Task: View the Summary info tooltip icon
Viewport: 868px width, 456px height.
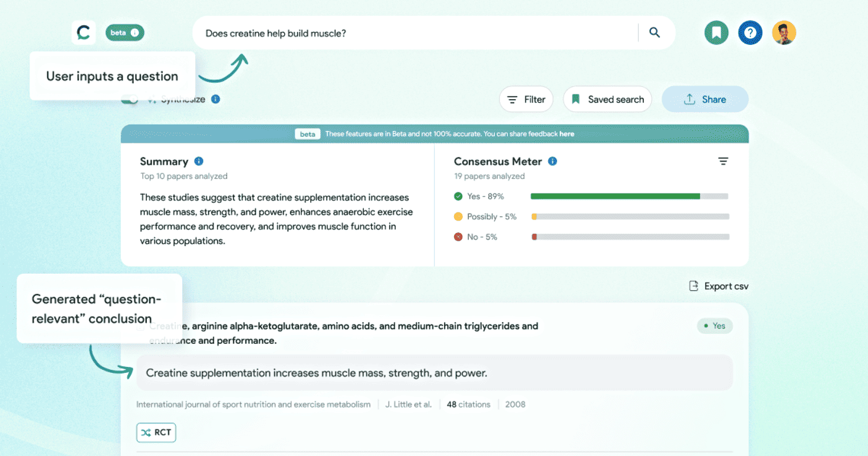Action: [198, 161]
